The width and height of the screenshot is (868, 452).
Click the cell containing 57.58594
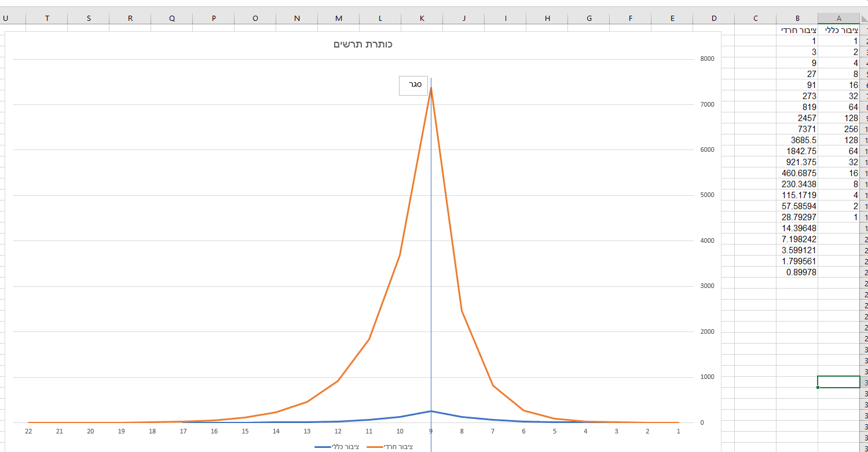coord(797,206)
